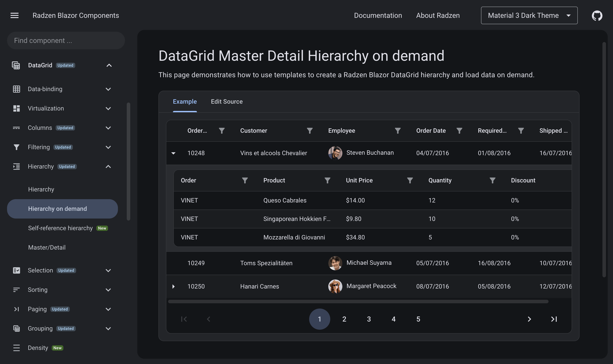Viewport: 613px width, 364px height.
Task: Expand the Grouping section
Action: point(108,328)
